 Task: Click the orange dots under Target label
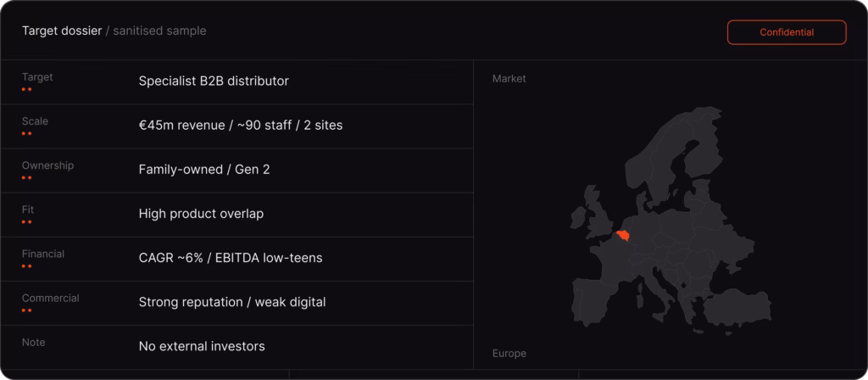tap(26, 89)
